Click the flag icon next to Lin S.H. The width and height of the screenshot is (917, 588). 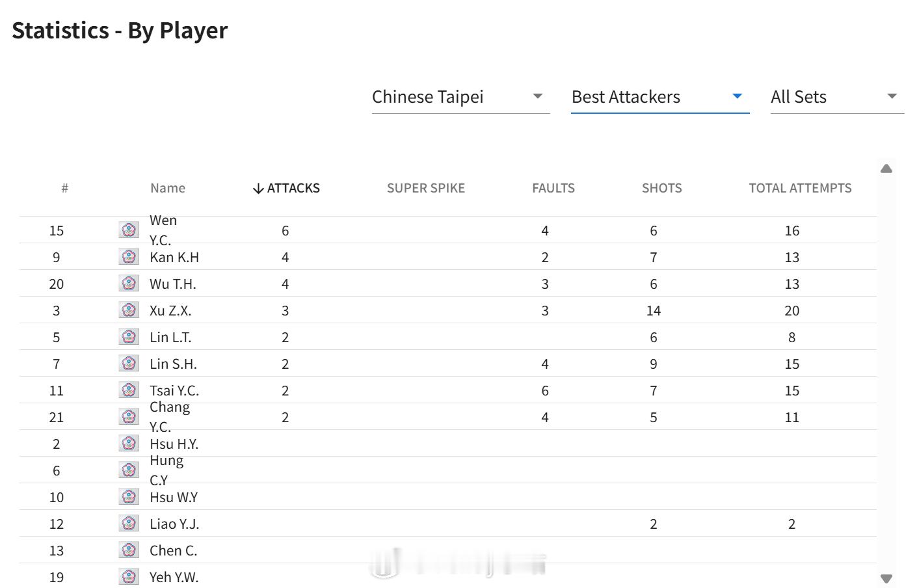(129, 363)
